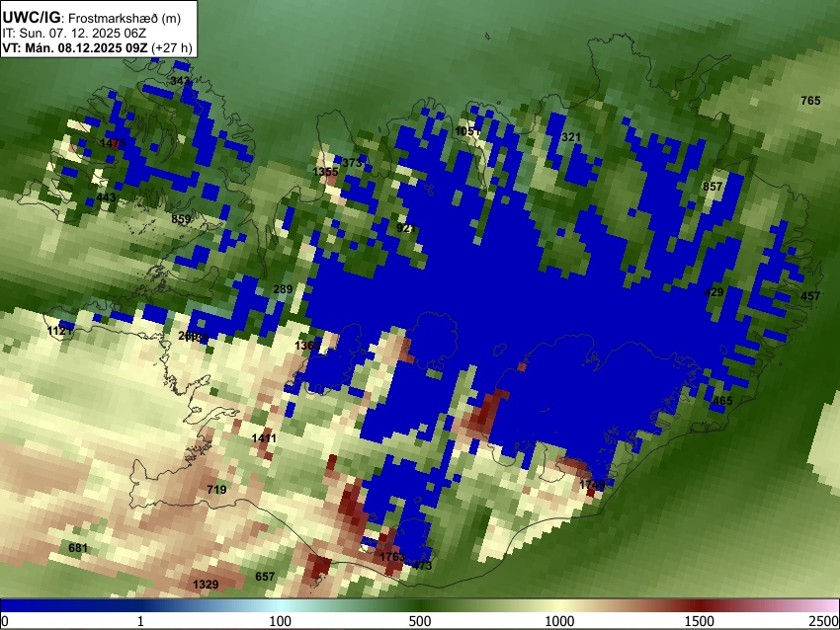Click the 1411 value on the map
Viewport: 840px width, 630px height.
(x=264, y=438)
